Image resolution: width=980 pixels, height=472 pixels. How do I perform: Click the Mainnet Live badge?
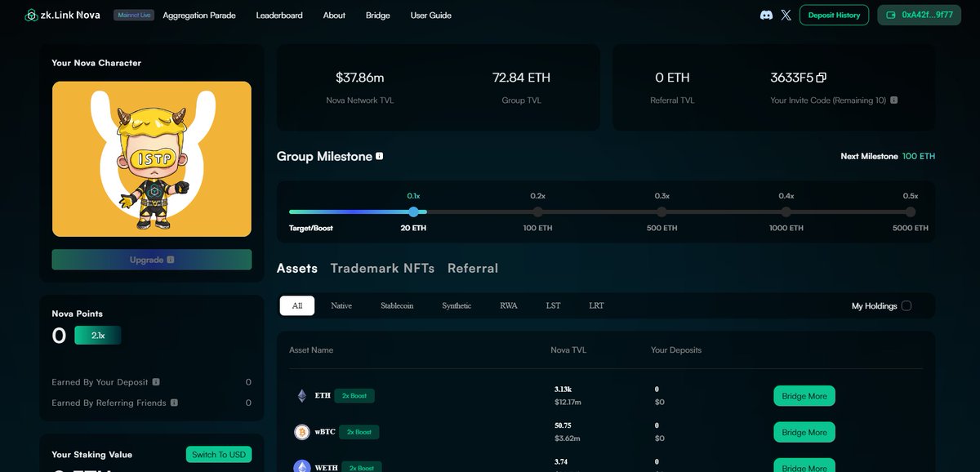[x=133, y=16]
